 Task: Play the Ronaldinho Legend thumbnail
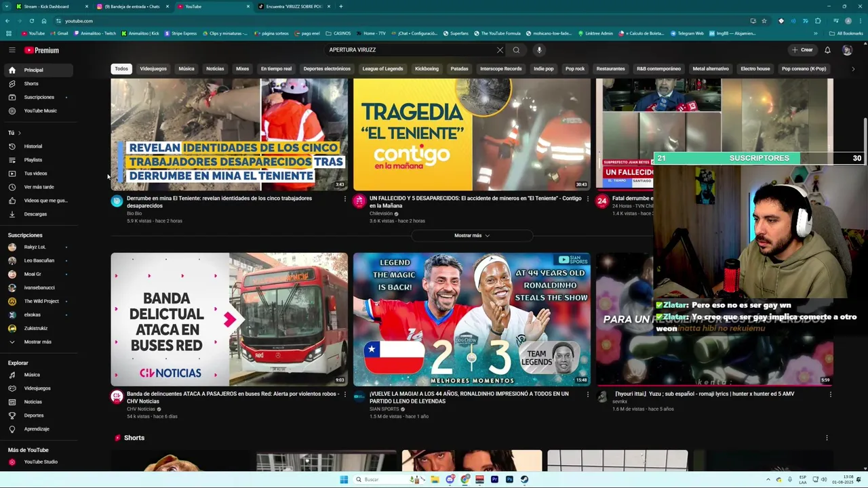tap(472, 319)
